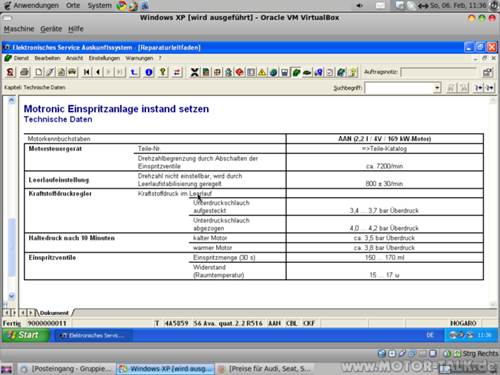
Task: Click the blue bucket toolbar icon
Action: click(285, 72)
